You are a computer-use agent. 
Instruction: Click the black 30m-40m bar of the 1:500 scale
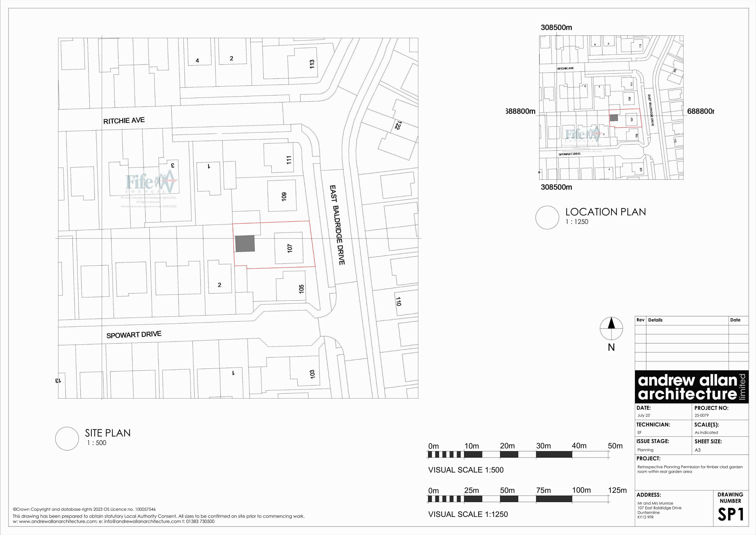[554, 455]
